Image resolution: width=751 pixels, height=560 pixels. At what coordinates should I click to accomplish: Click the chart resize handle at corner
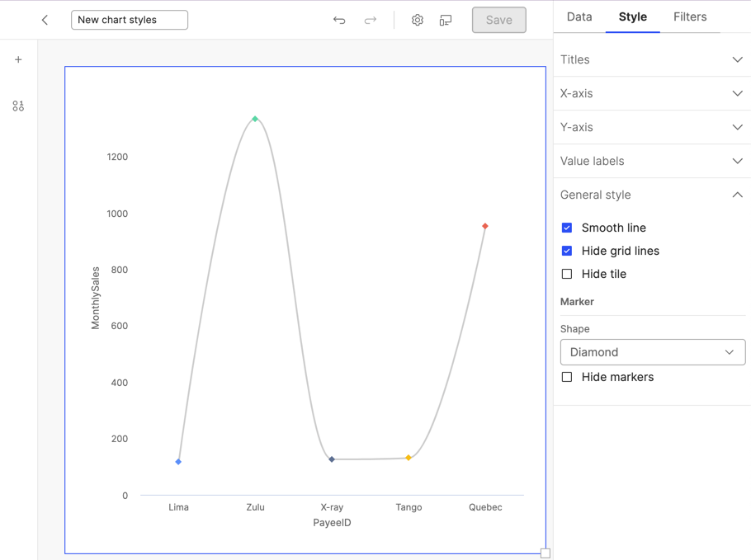(x=545, y=553)
